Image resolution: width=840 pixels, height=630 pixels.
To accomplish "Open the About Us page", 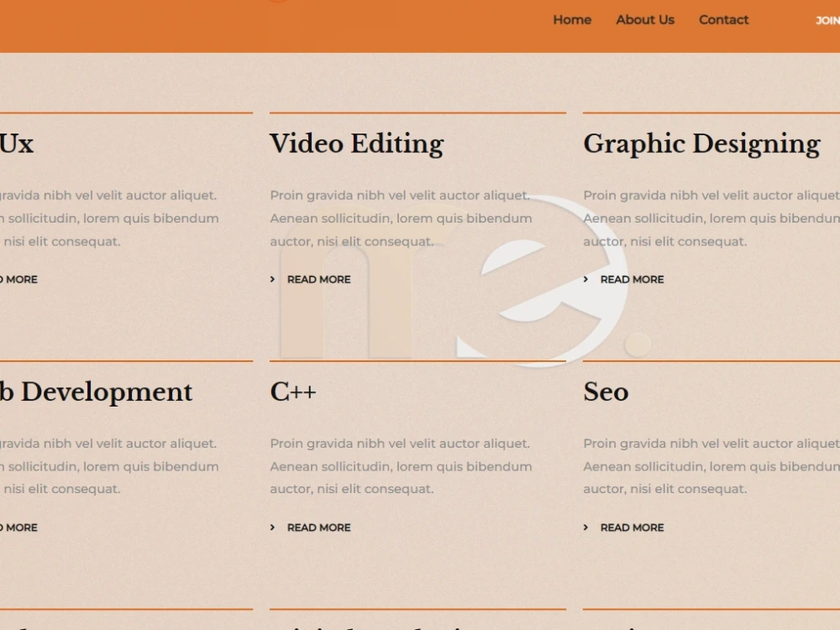I will click(x=645, y=19).
